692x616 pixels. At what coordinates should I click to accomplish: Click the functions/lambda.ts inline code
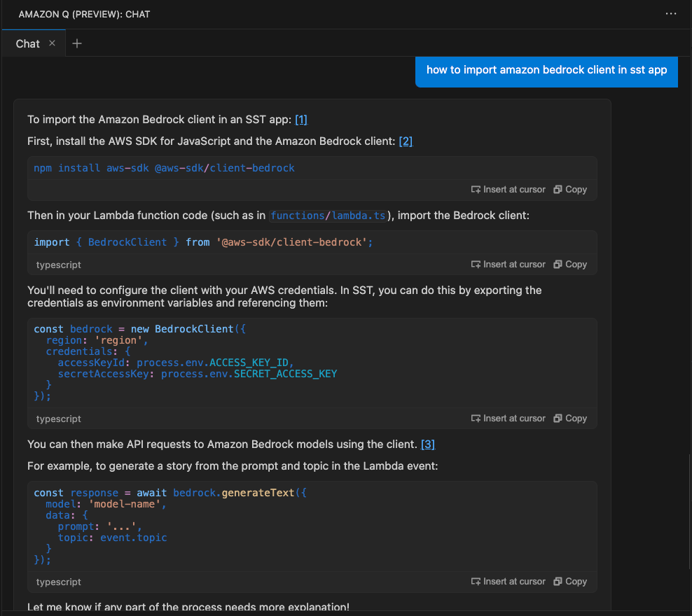328,216
